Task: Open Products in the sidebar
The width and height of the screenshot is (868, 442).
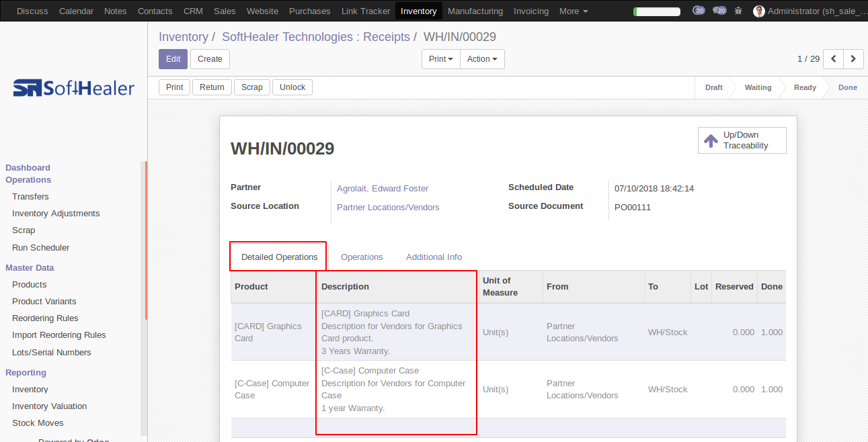Action: pyautogui.click(x=30, y=285)
